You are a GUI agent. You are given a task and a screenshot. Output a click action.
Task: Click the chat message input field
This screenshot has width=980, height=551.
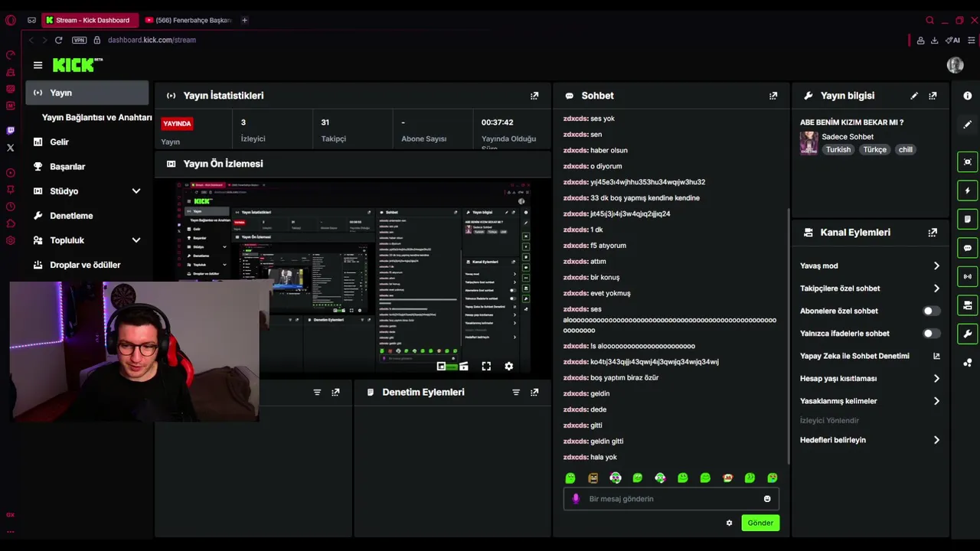pos(672,499)
